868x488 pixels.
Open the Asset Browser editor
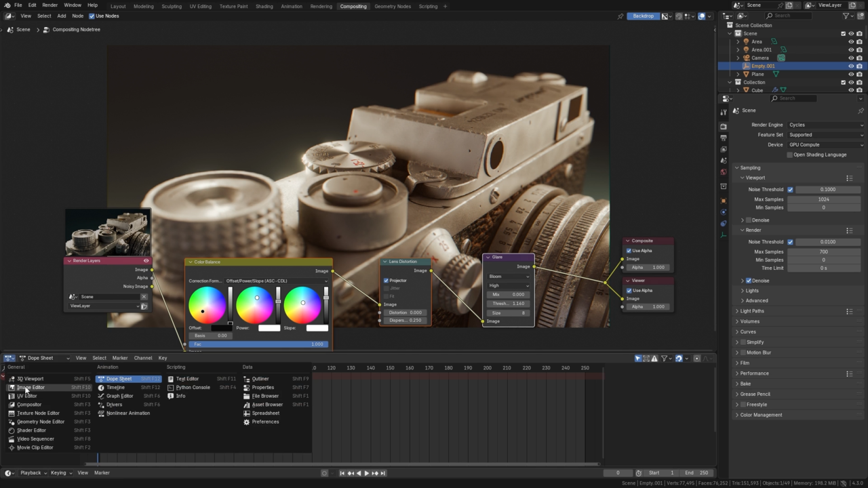(x=267, y=405)
